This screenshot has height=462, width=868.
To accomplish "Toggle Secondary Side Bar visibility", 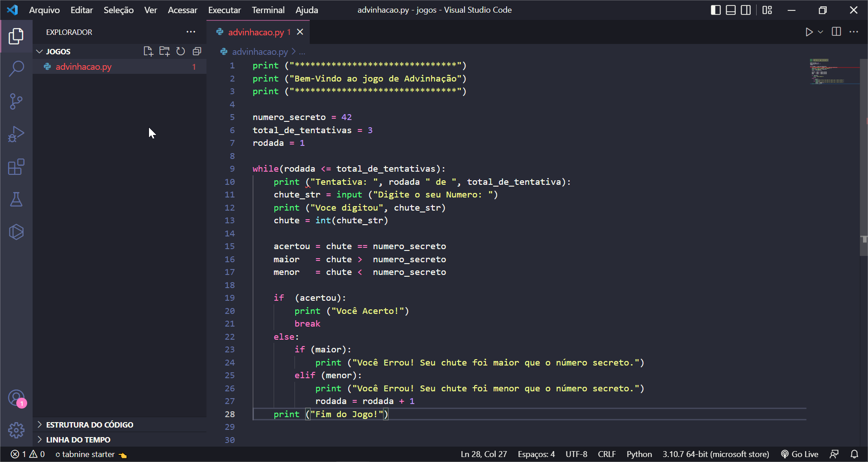I will (746, 10).
